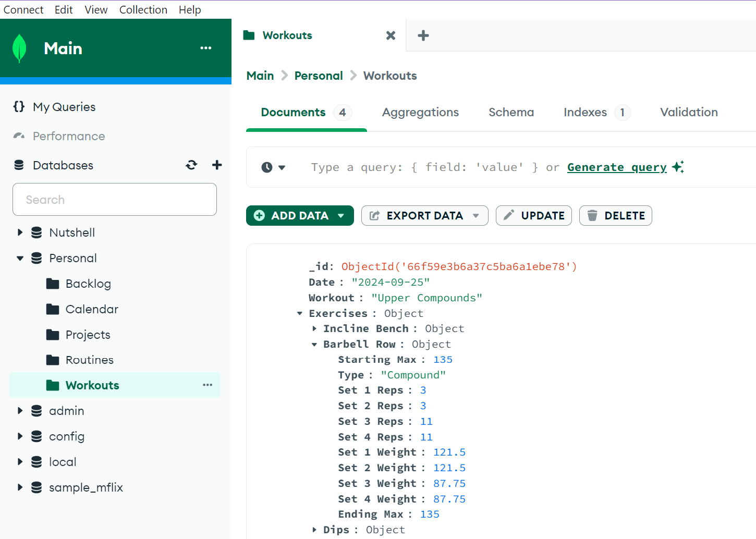Open the Help menu
This screenshot has height=539, width=756.
coord(190,9)
